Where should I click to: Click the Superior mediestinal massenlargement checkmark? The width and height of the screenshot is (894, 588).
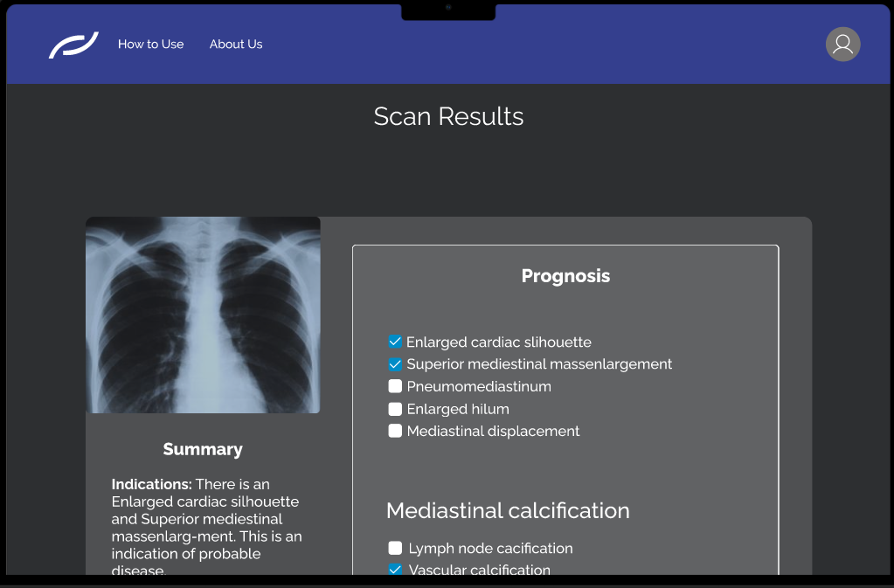click(395, 363)
